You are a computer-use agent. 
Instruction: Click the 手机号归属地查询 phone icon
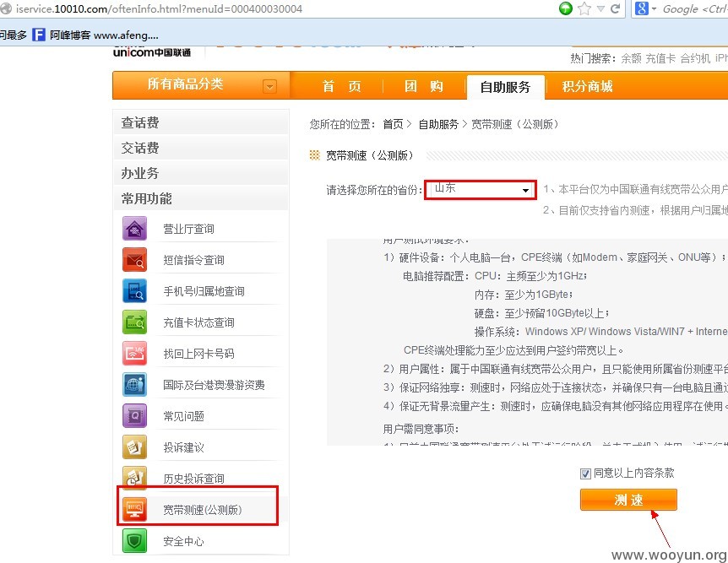click(x=134, y=290)
